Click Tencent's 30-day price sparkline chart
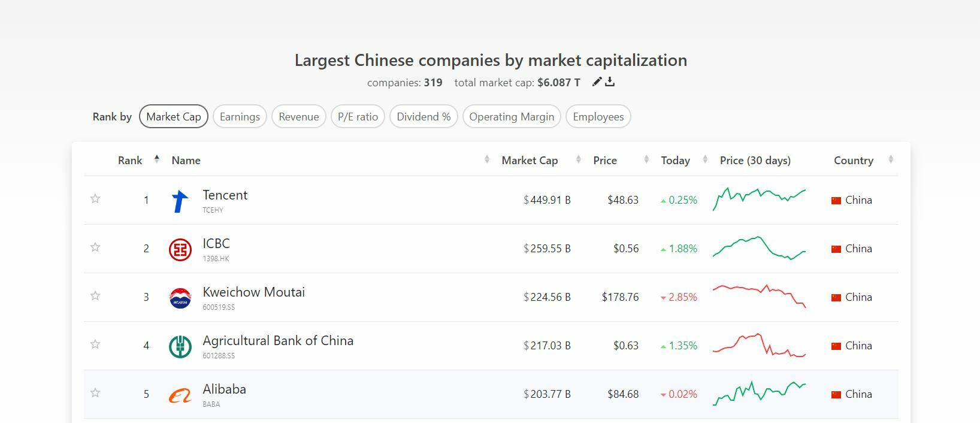 [x=759, y=200]
